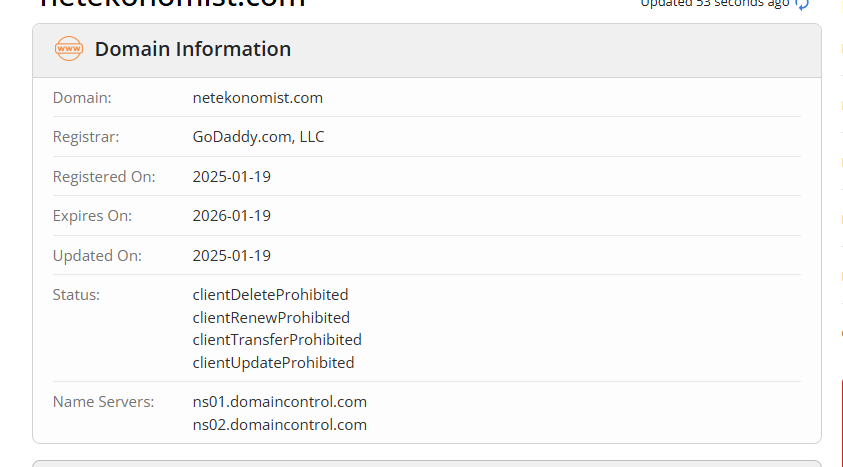
Task: Click the blue refresh WHOIS icon
Action: click(802, 4)
